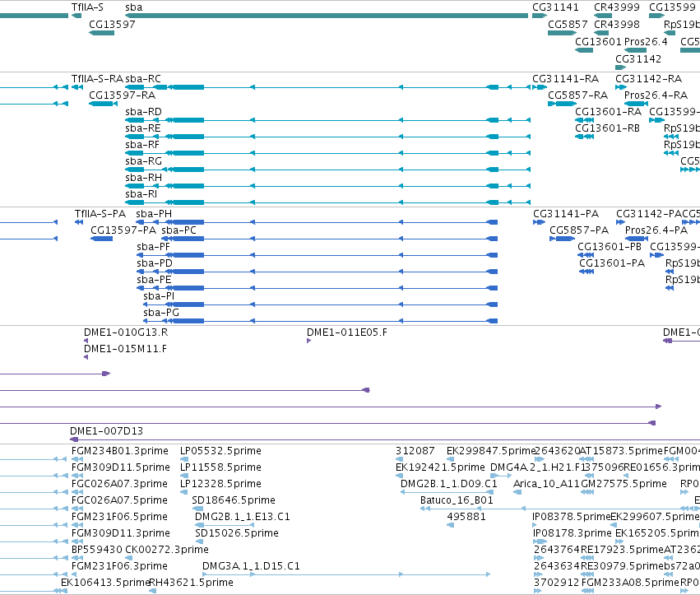Click the CG13597-PA protein label
Screen dimensions: 700x595
click(123, 230)
